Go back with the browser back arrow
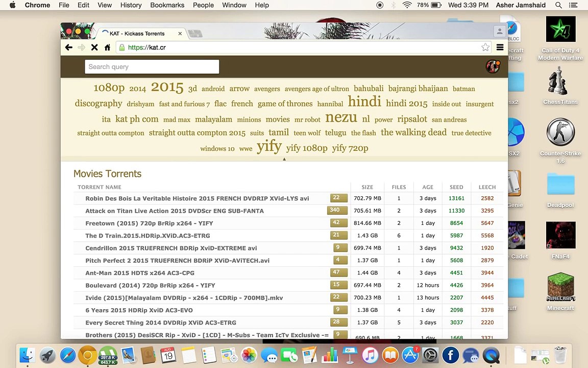This screenshot has width=588, height=368. [x=68, y=48]
